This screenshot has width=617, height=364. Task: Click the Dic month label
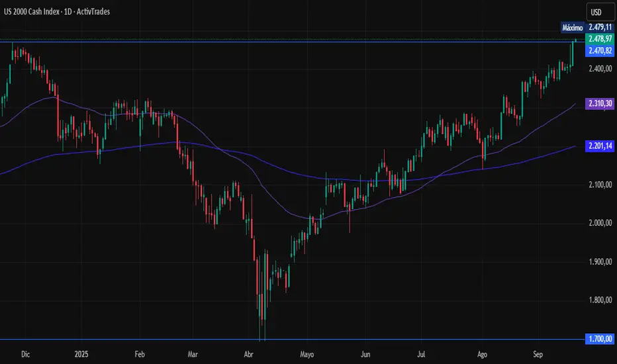pyautogui.click(x=25, y=354)
